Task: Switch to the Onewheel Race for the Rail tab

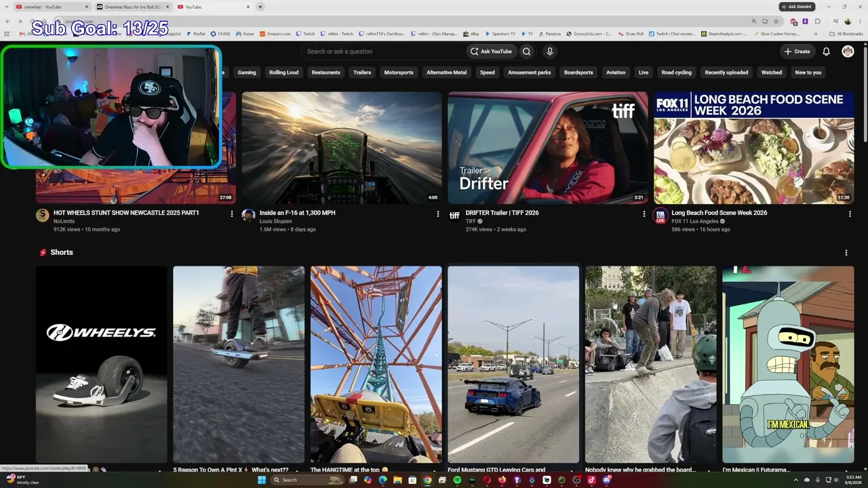Action: tap(133, 7)
